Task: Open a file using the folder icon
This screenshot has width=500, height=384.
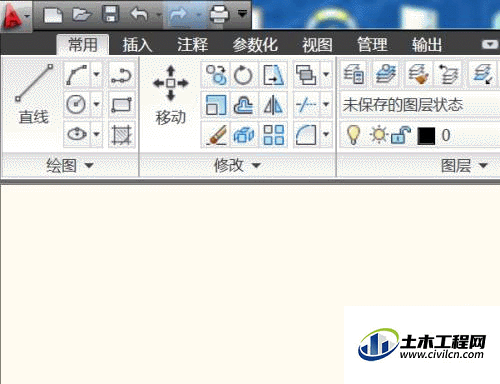Action: click(x=82, y=15)
